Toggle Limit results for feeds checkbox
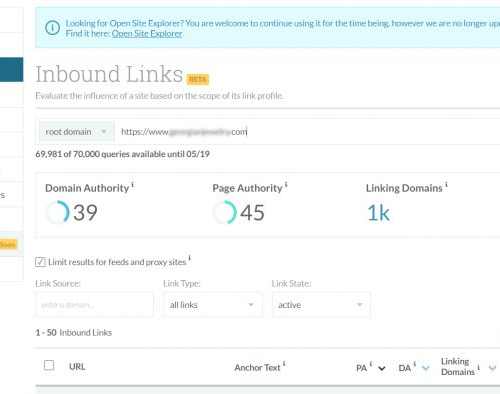The image size is (500, 394). [x=40, y=262]
